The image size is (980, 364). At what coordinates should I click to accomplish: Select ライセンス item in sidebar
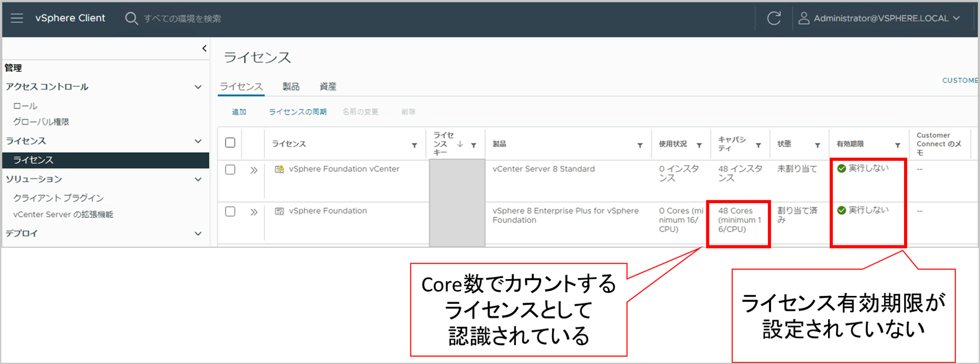click(x=105, y=160)
